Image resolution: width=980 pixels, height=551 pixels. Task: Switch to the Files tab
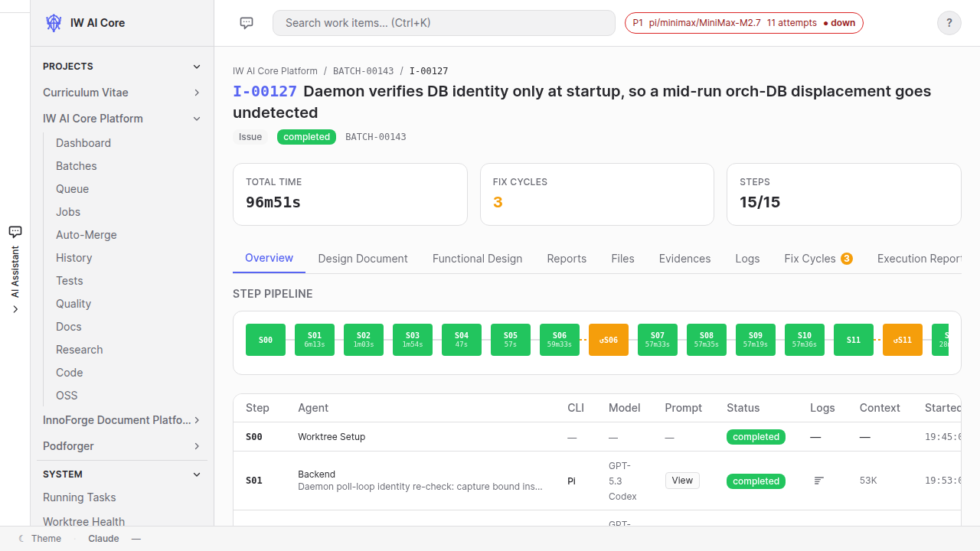tap(622, 259)
